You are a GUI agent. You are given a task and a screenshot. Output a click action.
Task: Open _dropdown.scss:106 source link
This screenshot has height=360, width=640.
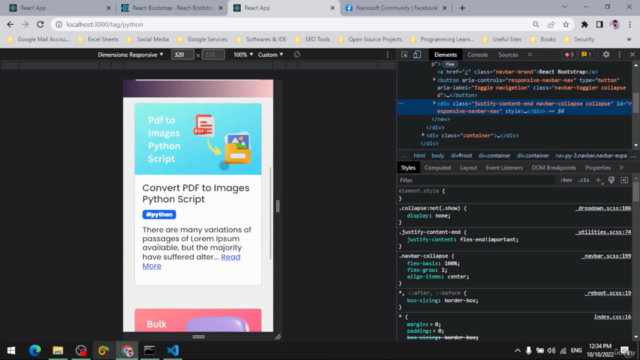click(x=603, y=208)
